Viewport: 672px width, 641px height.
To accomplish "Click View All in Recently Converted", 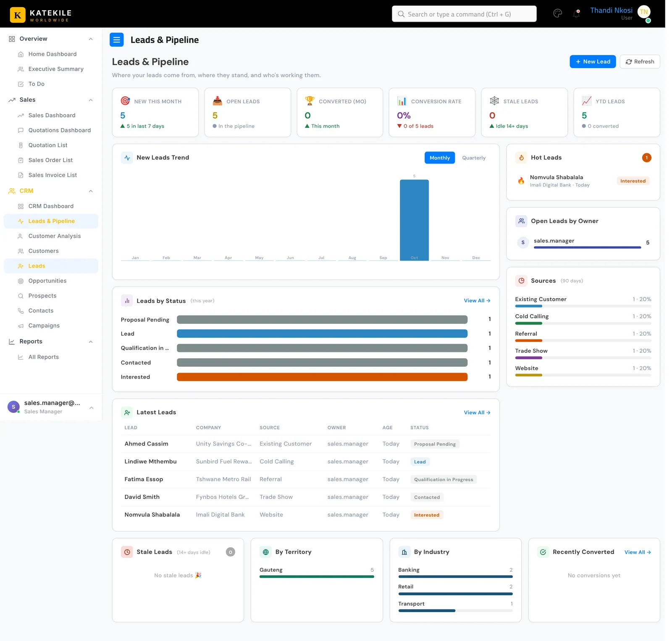I will pyautogui.click(x=638, y=552).
